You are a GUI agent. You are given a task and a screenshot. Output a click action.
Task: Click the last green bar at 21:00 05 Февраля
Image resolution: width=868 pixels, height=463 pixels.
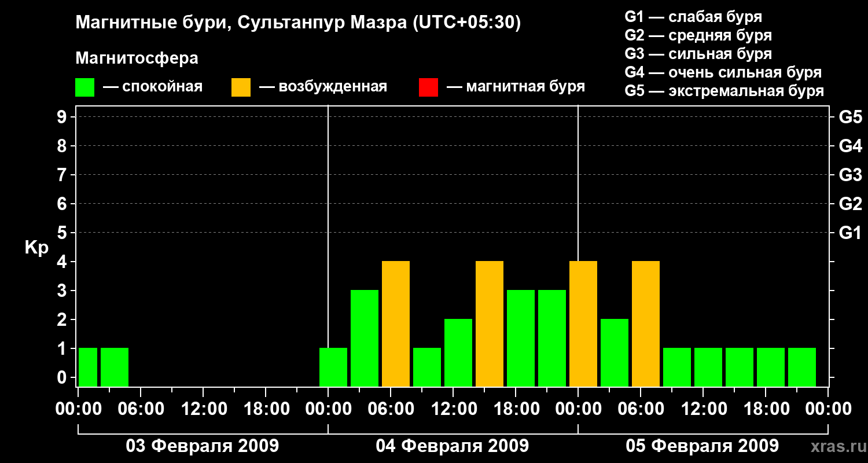(x=802, y=368)
